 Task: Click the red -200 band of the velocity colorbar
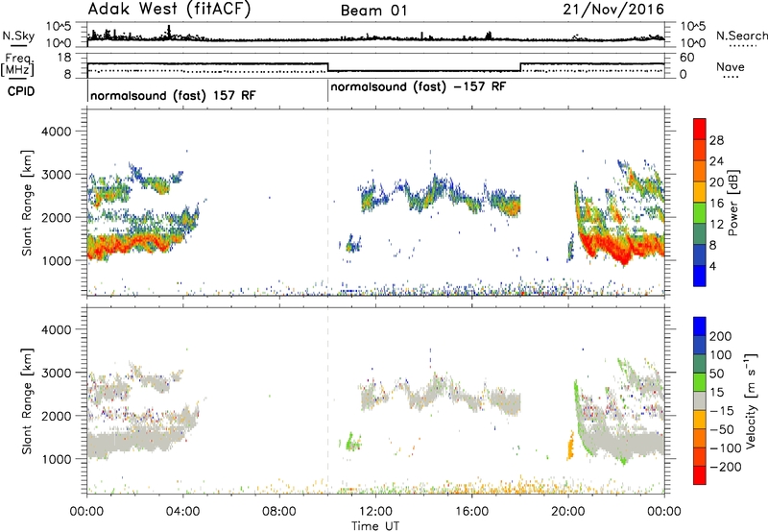(700, 475)
